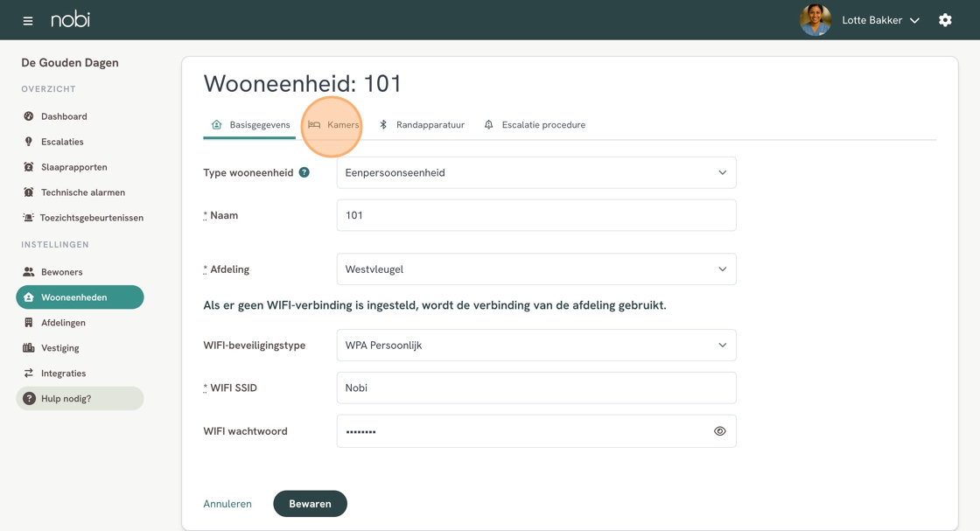The height and width of the screenshot is (531, 980).
Task: Click the Annuleren link
Action: (227, 504)
